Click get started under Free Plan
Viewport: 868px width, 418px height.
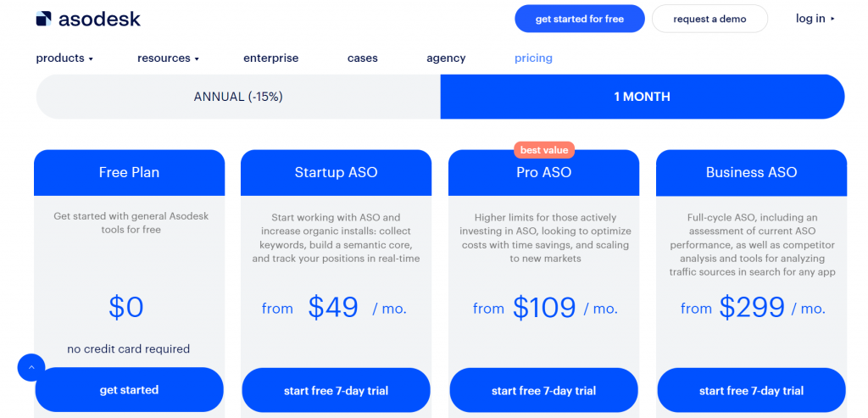coord(129,390)
